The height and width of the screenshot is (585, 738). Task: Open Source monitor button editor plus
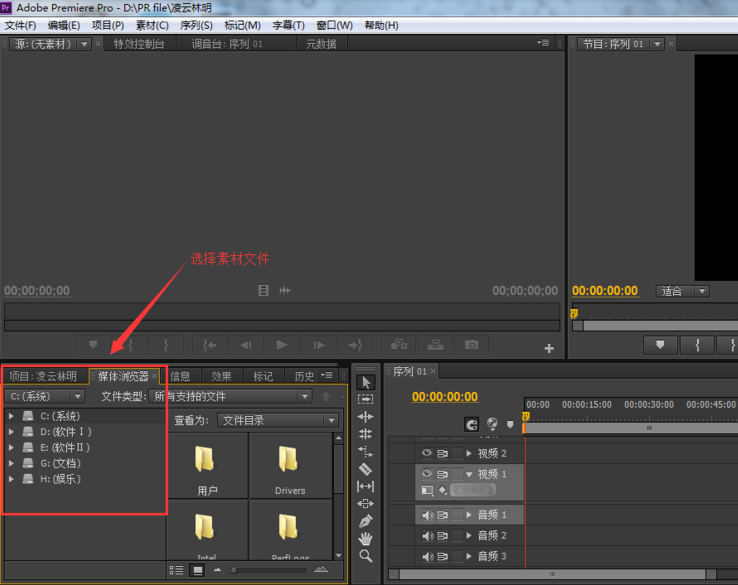(549, 348)
